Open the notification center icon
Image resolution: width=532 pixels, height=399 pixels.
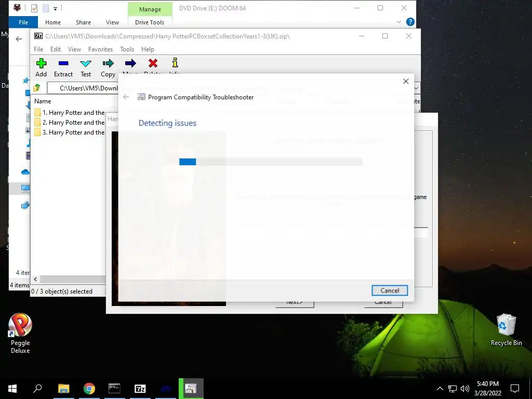tap(515, 389)
